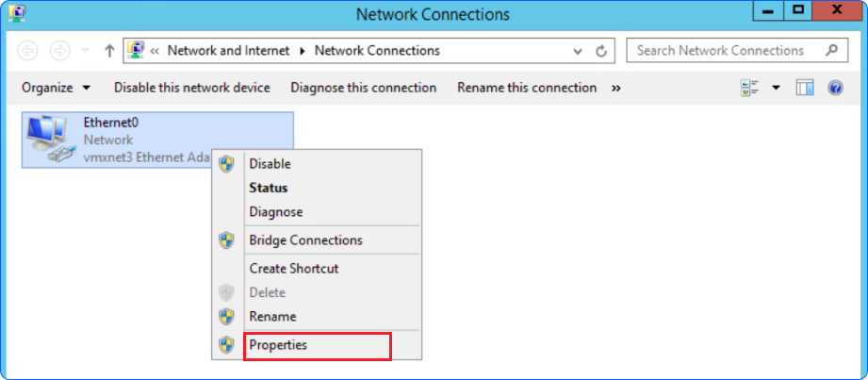Click Bridge Connections menu entry

(305, 240)
